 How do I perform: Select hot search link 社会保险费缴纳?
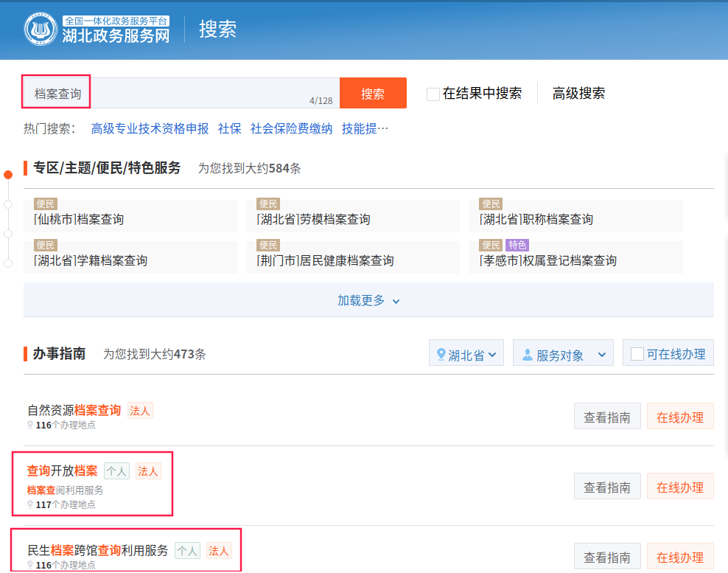click(x=291, y=129)
